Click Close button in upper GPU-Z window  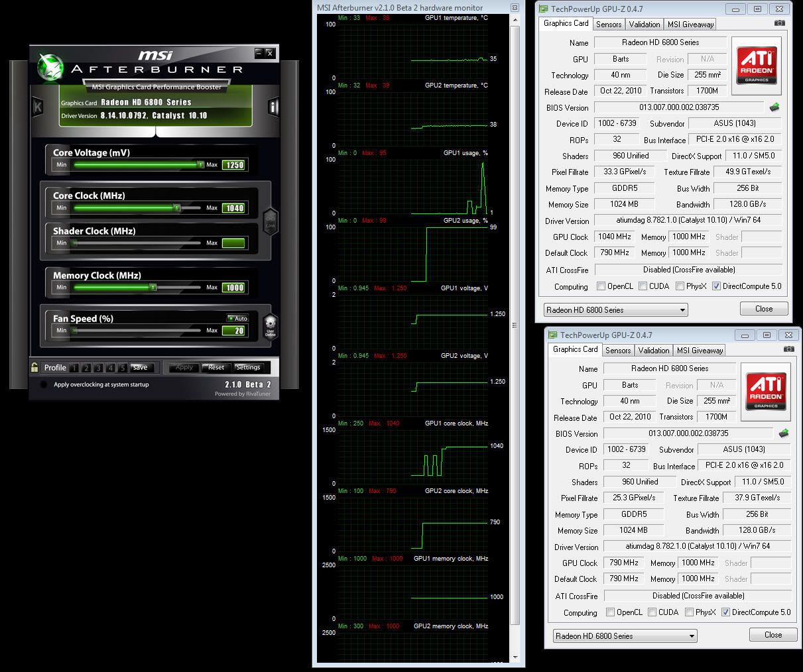coord(764,309)
